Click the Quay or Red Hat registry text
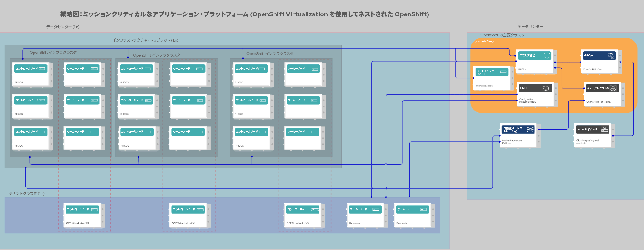This screenshot has height=250, width=644. pos(599,102)
